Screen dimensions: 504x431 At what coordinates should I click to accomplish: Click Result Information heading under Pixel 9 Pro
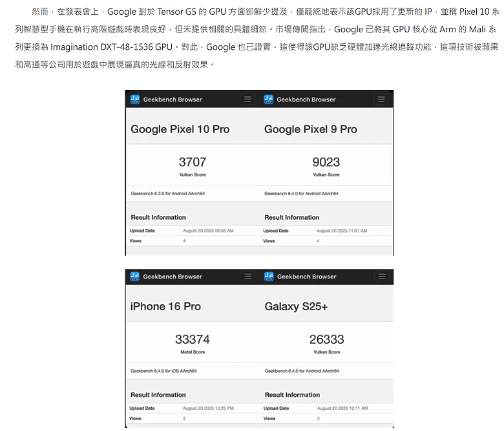(x=292, y=218)
